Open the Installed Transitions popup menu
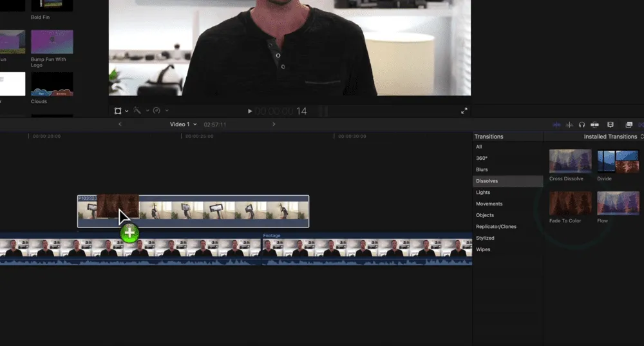The image size is (644, 346). click(613, 137)
